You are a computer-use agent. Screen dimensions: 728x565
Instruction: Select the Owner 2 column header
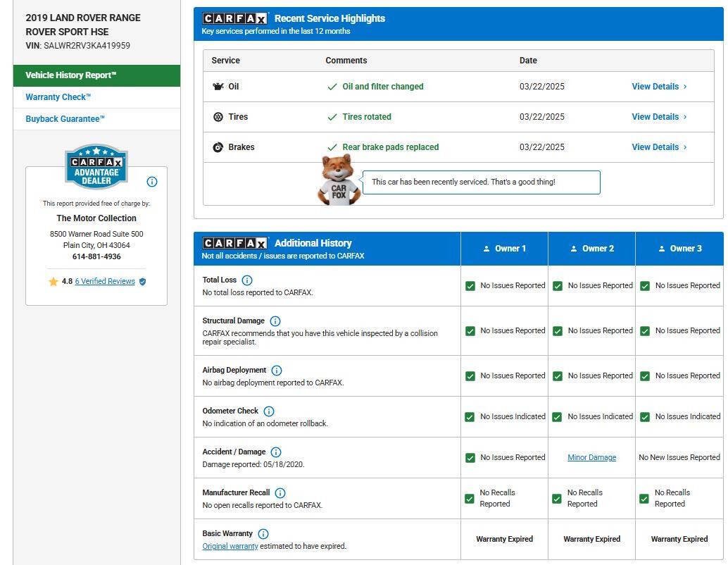591,249
